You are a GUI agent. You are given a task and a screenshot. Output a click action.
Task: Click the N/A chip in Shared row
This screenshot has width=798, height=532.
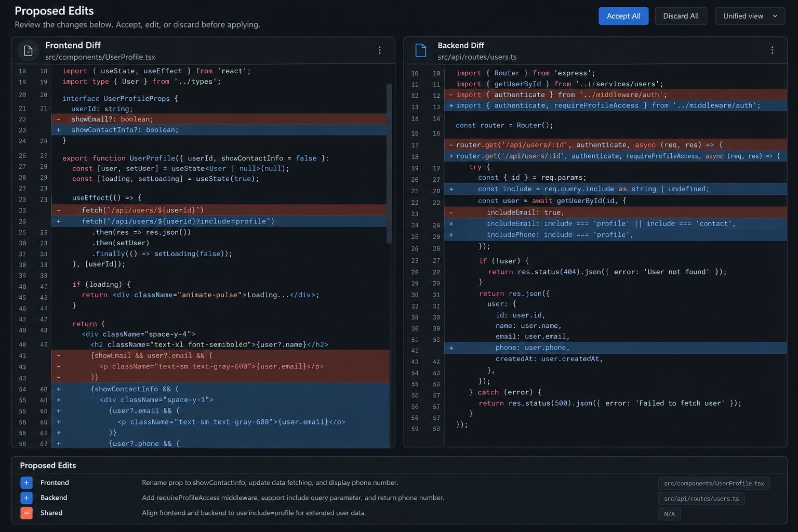669,514
